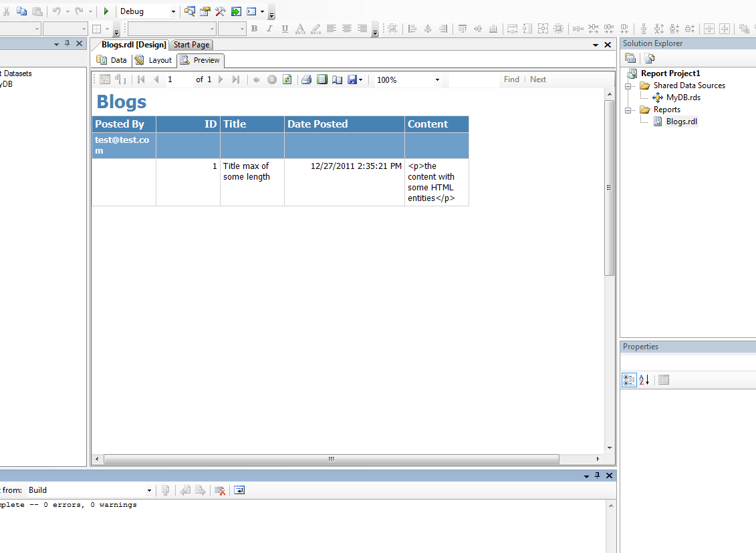This screenshot has height=553, width=756.
Task: Switch to the Start Page tab
Action: click(x=191, y=45)
